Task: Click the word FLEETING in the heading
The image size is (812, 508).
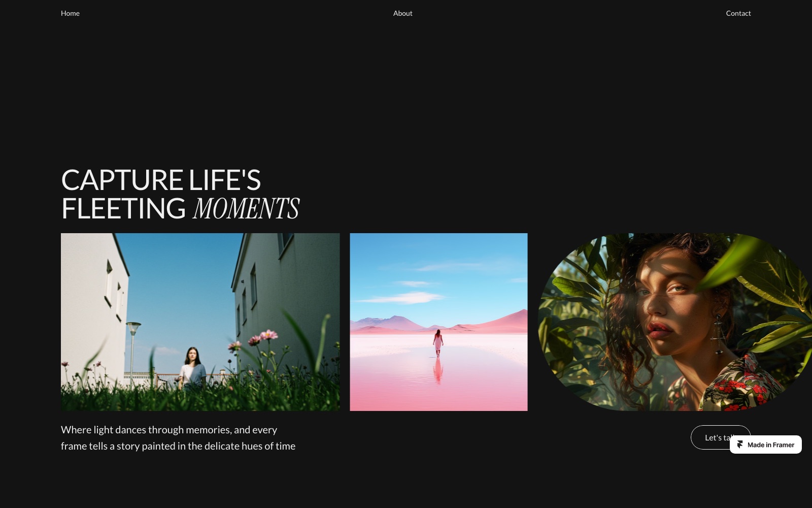Action: (124, 209)
